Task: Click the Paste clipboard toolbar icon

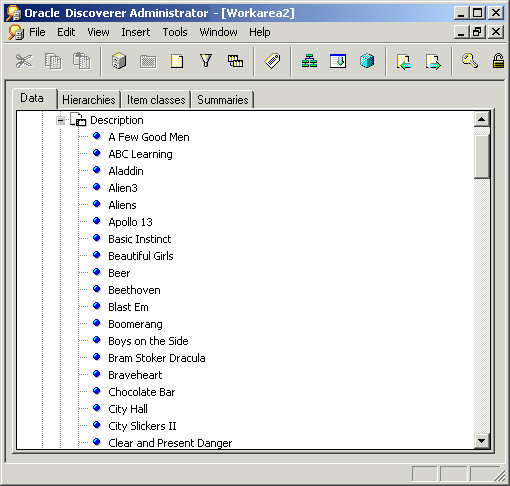Action: click(x=82, y=61)
